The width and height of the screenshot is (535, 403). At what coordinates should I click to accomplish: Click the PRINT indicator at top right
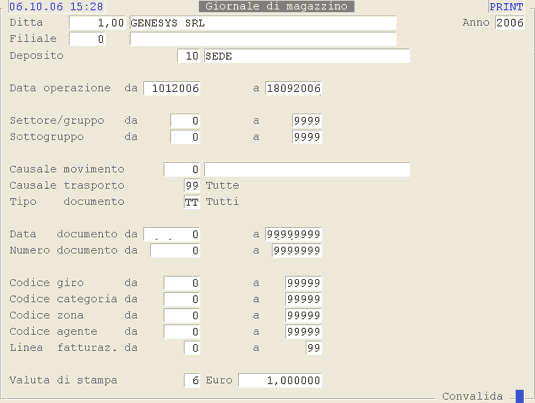point(506,7)
